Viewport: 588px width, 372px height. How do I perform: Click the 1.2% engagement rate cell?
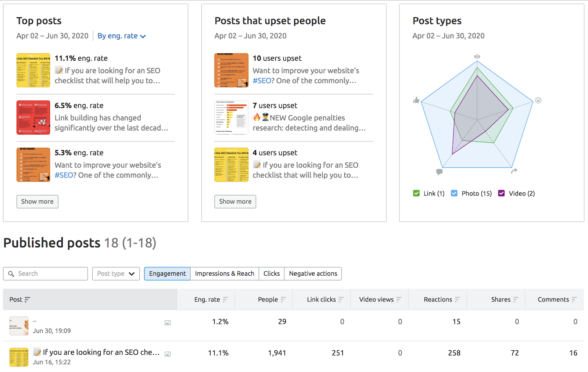tap(220, 322)
